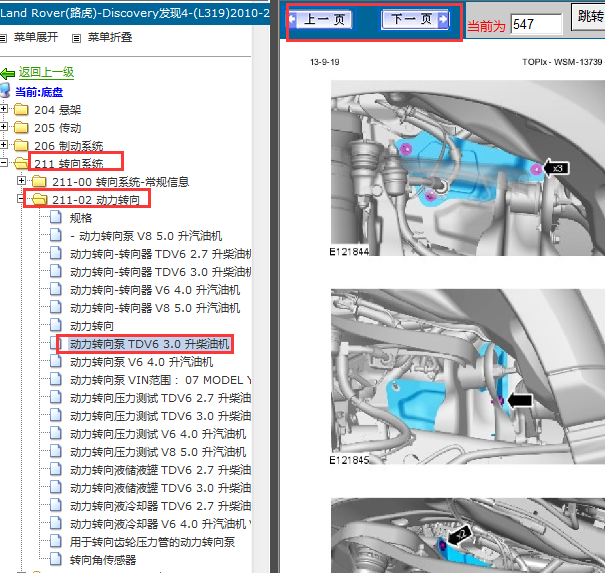Open 动力转向泵 VIN范围 07 MODEL entry
Viewport: 605px width, 573px height.
(161, 380)
